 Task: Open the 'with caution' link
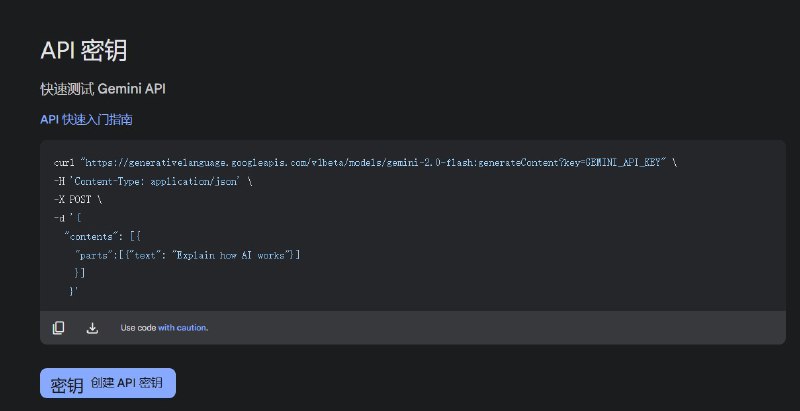[x=183, y=328]
